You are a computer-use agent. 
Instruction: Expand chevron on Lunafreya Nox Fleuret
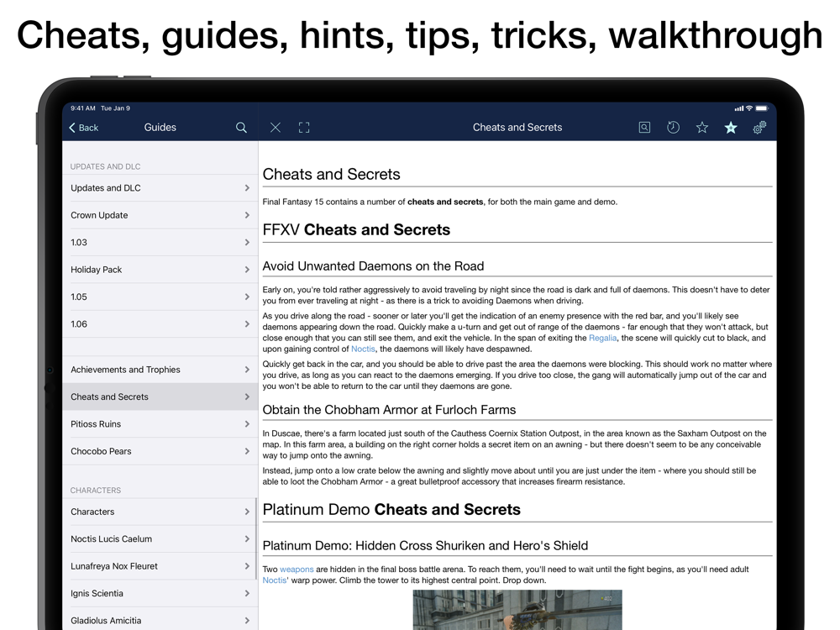247,566
